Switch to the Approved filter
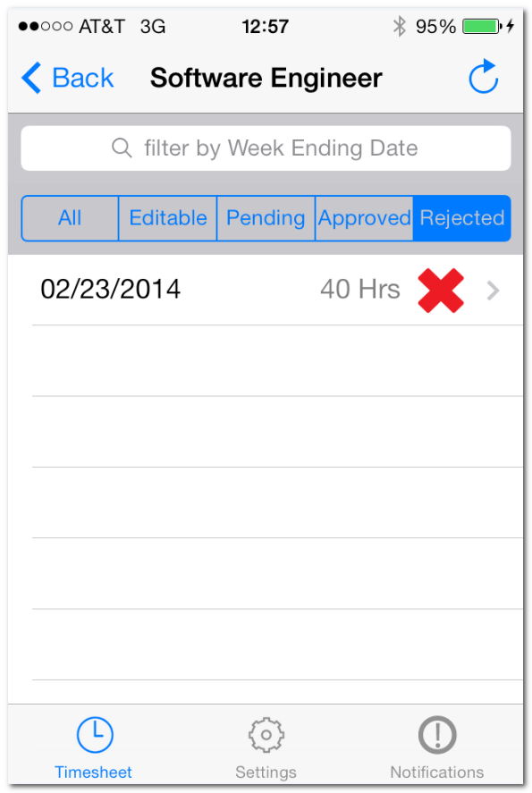This screenshot has height=793, width=532. coord(364,218)
